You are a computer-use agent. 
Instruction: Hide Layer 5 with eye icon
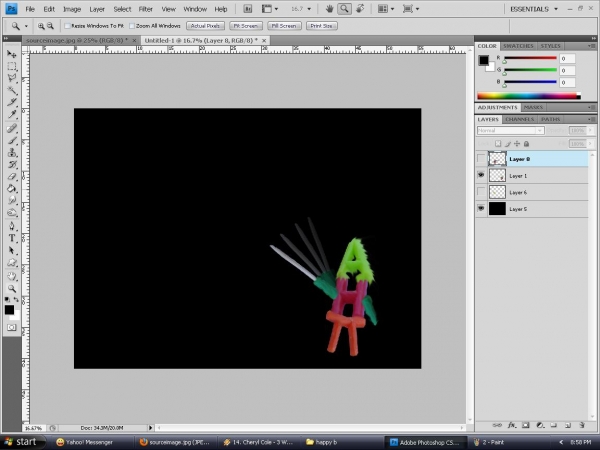pyautogui.click(x=481, y=209)
